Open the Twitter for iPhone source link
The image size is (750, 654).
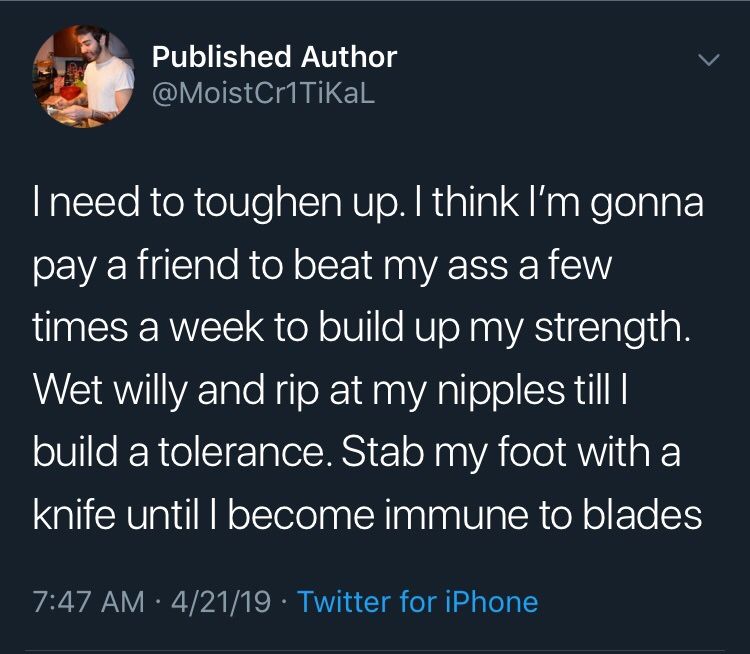pyautogui.click(x=418, y=601)
